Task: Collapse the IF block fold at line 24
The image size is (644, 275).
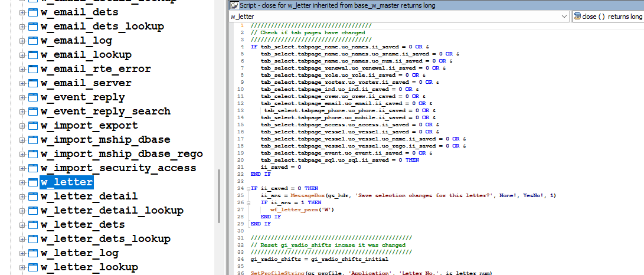Action: (x=247, y=188)
